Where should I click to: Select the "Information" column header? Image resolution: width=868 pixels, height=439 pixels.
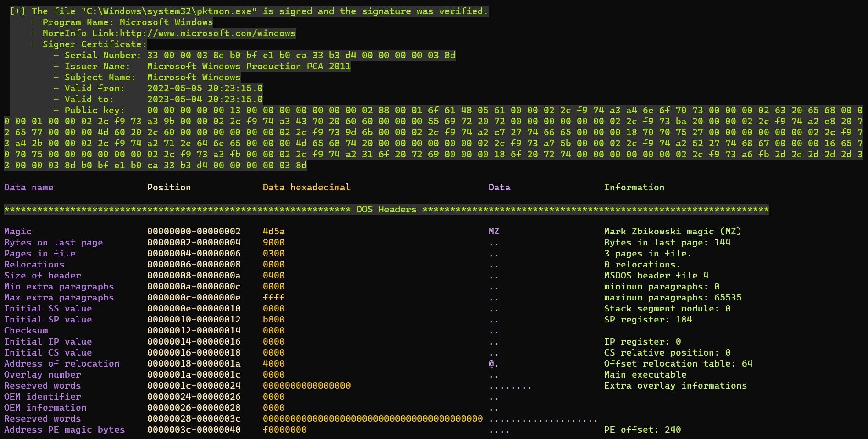634,188
